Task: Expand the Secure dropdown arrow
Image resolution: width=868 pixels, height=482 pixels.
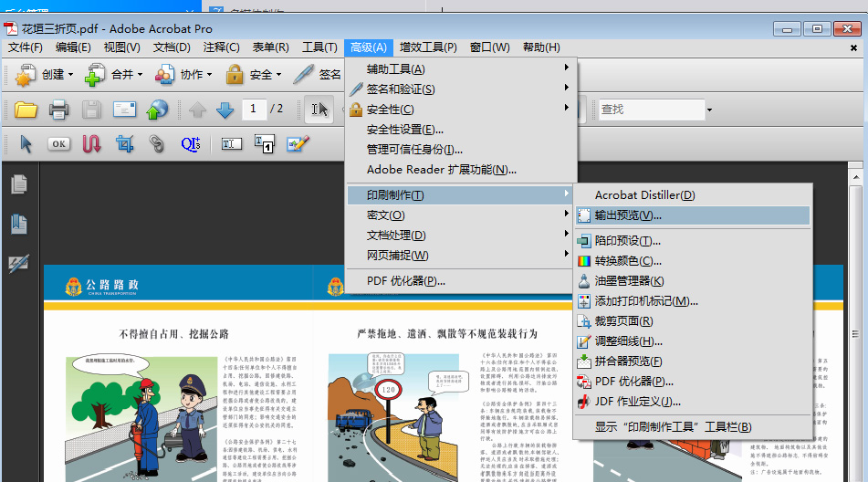Action: coord(279,75)
